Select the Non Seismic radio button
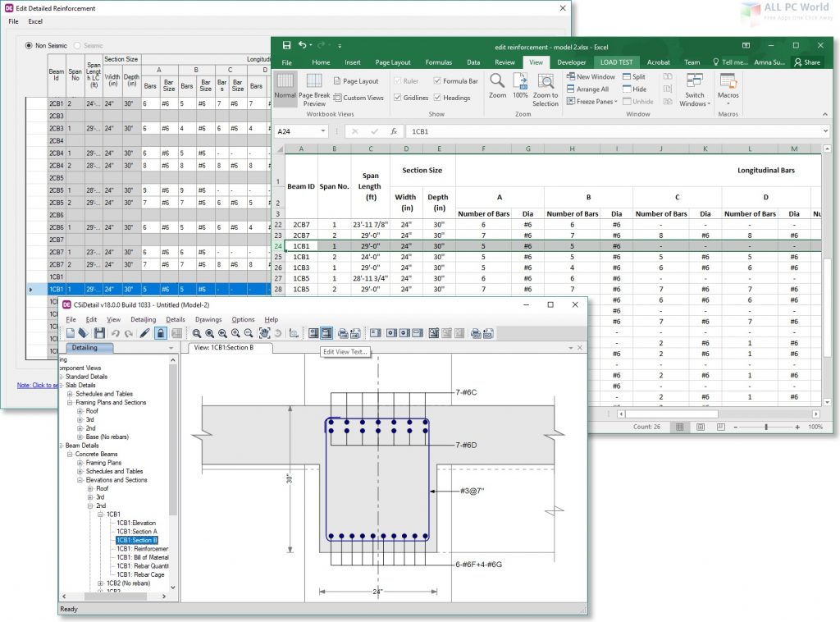Viewport: 840px width, 622px height. [x=29, y=45]
